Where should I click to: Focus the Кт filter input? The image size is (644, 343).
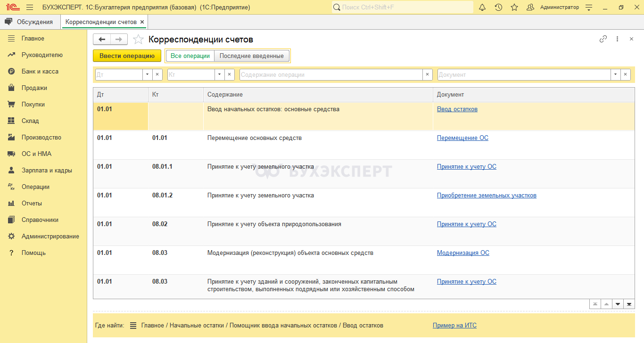191,74
